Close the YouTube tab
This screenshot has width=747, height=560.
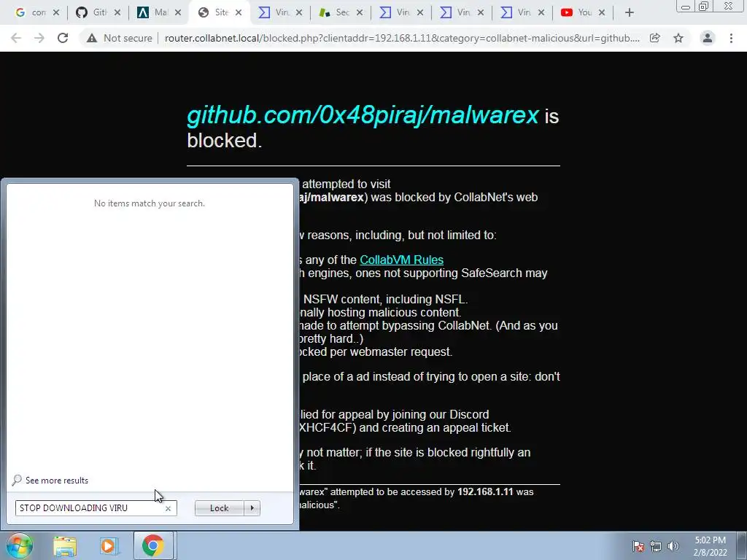coord(602,13)
